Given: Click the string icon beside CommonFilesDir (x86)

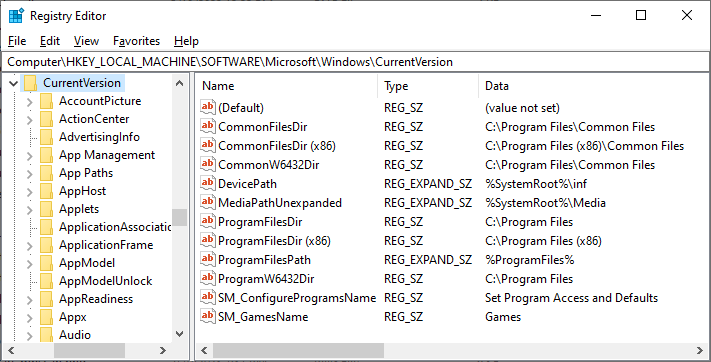Looking at the screenshot, I should click(x=208, y=146).
